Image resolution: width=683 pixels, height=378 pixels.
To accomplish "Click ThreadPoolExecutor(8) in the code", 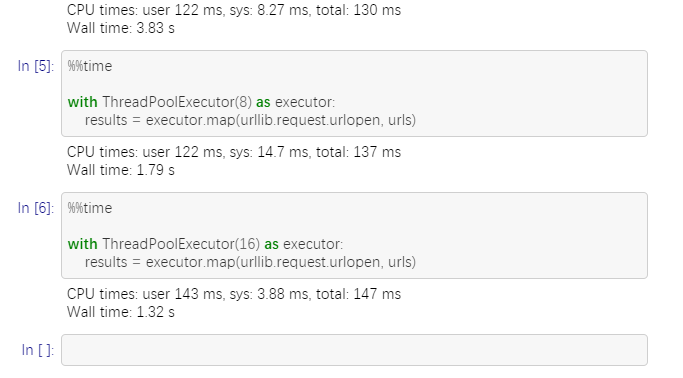I will [x=177, y=102].
